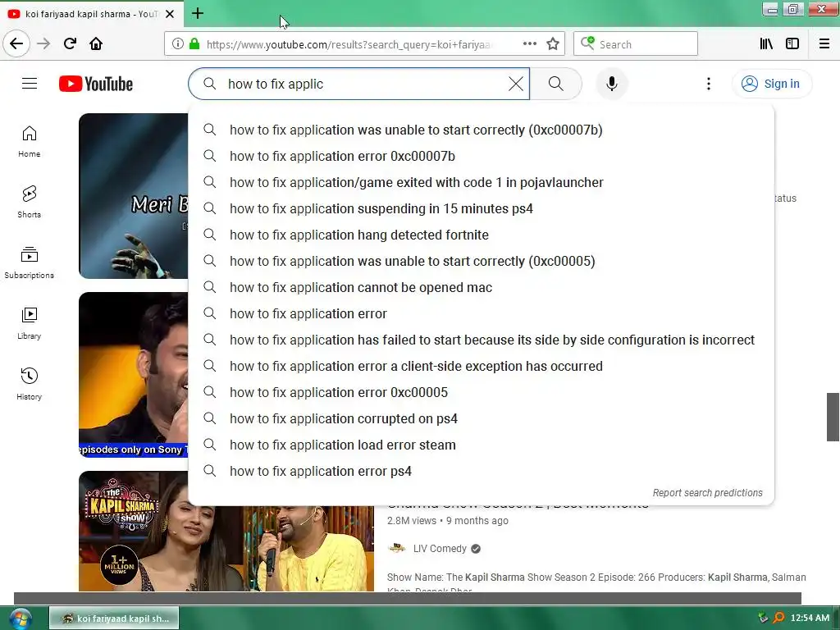Click the magnifier search button

556,84
